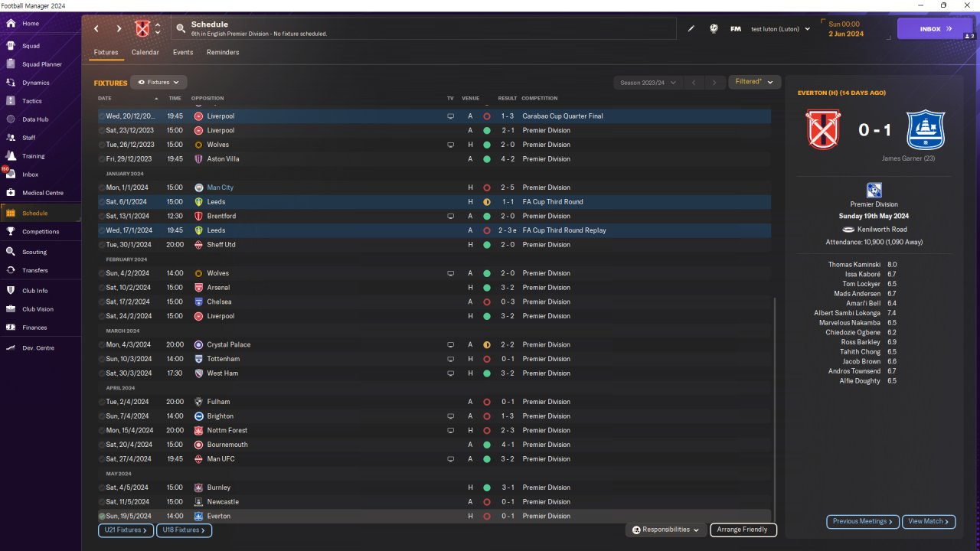Click the fixtures list scrollbar
Viewport: 980px width, 551px height.
775,410
